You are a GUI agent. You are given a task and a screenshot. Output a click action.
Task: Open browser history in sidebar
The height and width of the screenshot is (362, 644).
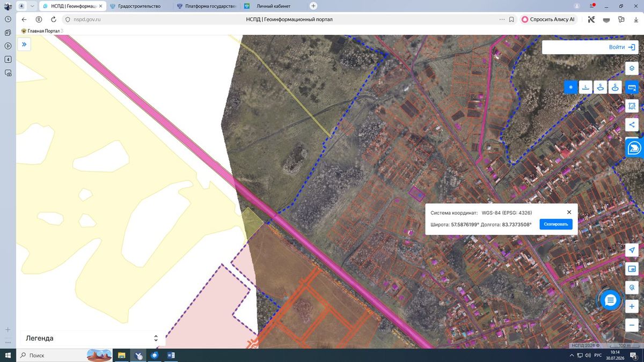(x=8, y=19)
